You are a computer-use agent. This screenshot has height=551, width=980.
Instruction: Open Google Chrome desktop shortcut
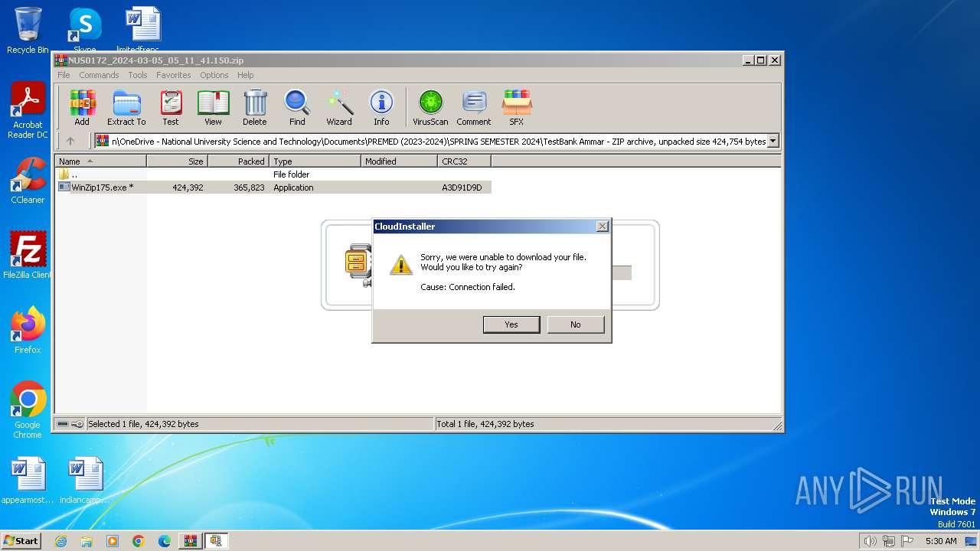pyautogui.click(x=28, y=410)
